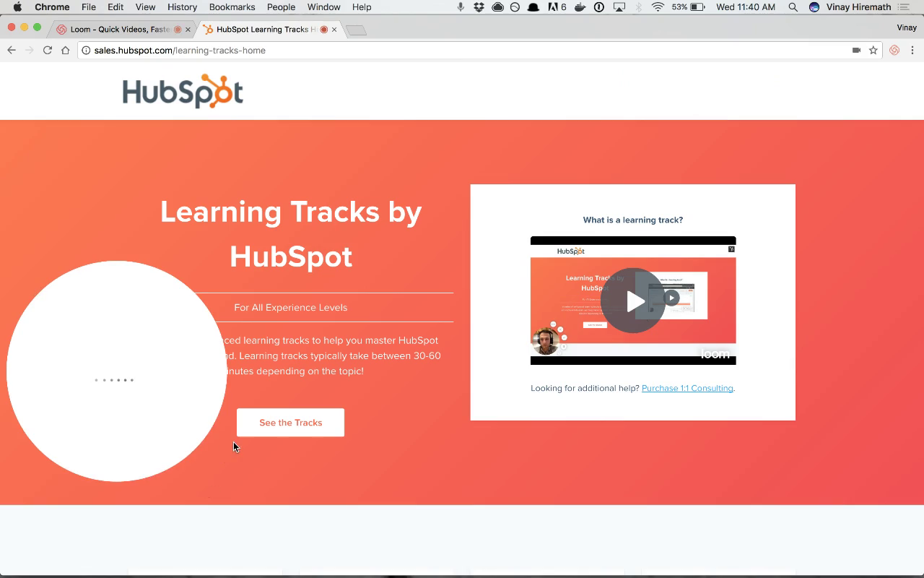Reload the current page
This screenshot has height=578, width=924.
pyautogui.click(x=48, y=51)
